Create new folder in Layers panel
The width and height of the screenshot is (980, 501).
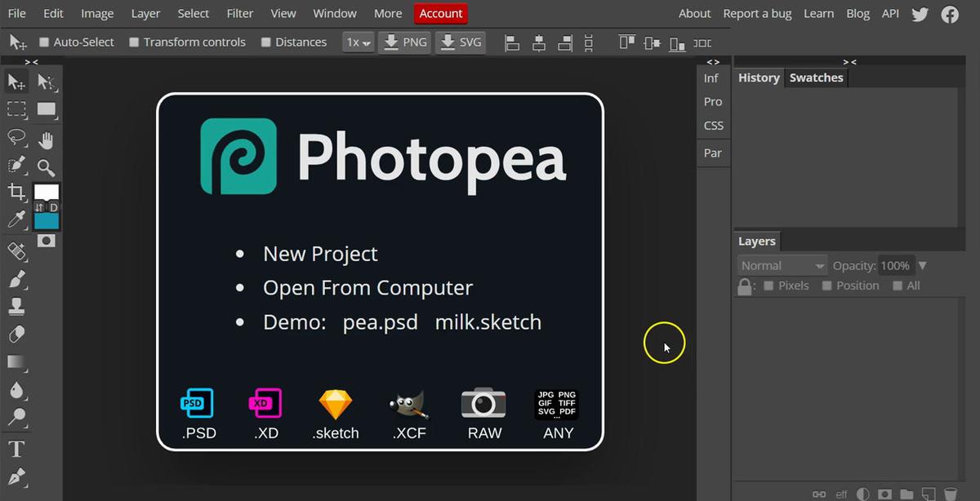[906, 494]
